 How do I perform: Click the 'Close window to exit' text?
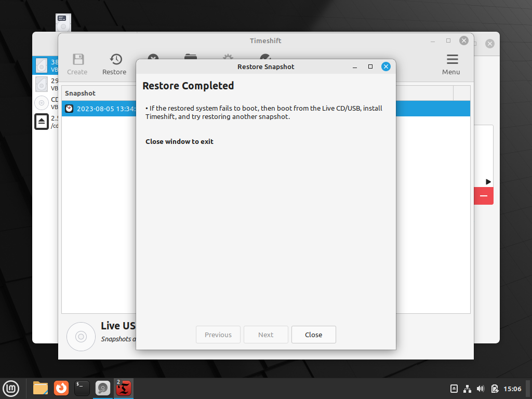pyautogui.click(x=179, y=141)
